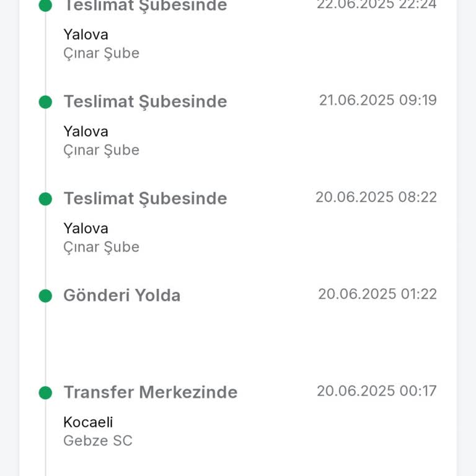Open Çınar Şube under the 21.06.2025 entry
The height and width of the screenshot is (476, 476).
pos(101,150)
